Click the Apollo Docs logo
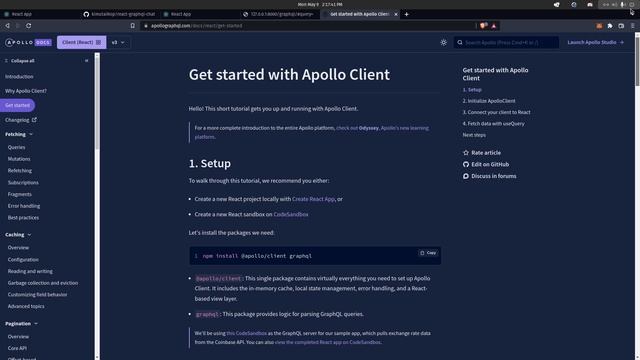The height and width of the screenshot is (360, 640). point(28,42)
